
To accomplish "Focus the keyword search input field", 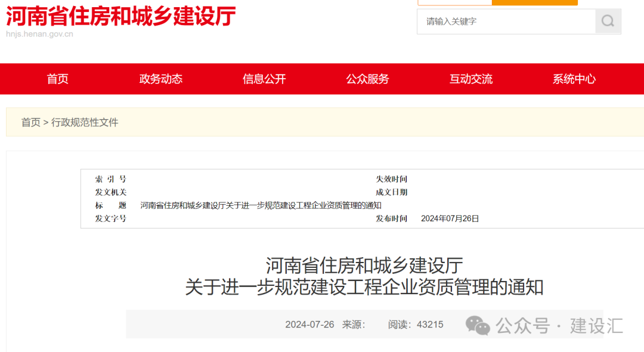I will click(506, 21).
